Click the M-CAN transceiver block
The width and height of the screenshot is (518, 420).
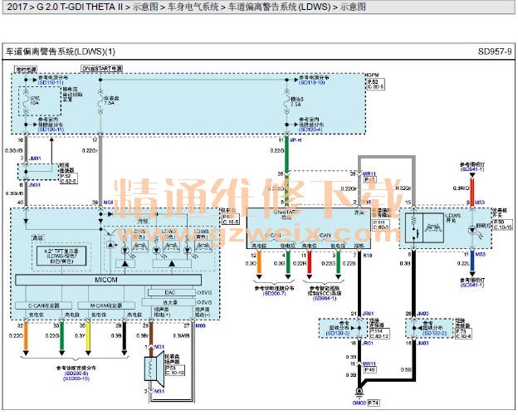point(106,305)
